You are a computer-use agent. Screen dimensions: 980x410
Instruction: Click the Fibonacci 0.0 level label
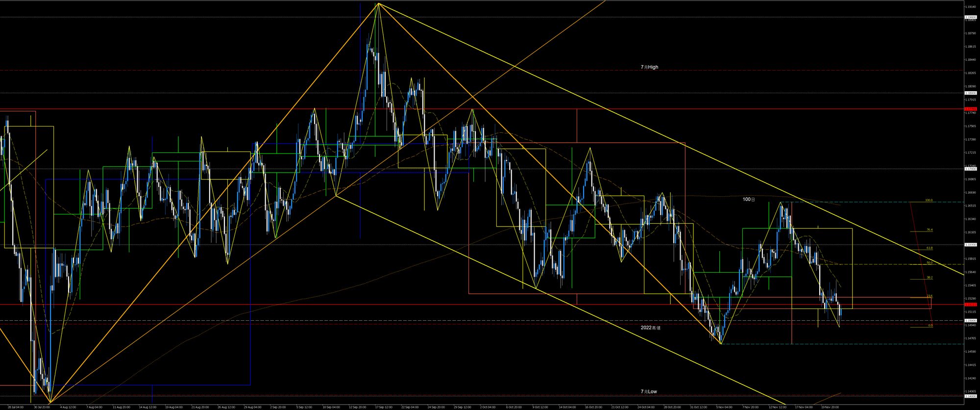pyautogui.click(x=930, y=325)
